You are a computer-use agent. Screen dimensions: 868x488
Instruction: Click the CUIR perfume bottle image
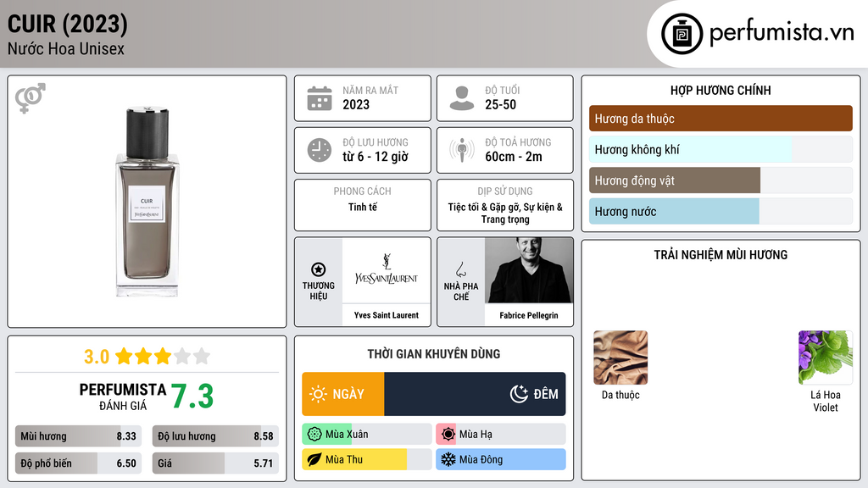point(147,202)
